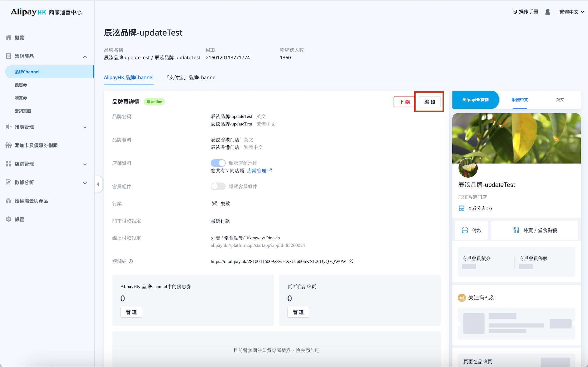588x367 pixels.
Task: Open the 操作手冊 manual icon
Action: (x=515, y=12)
